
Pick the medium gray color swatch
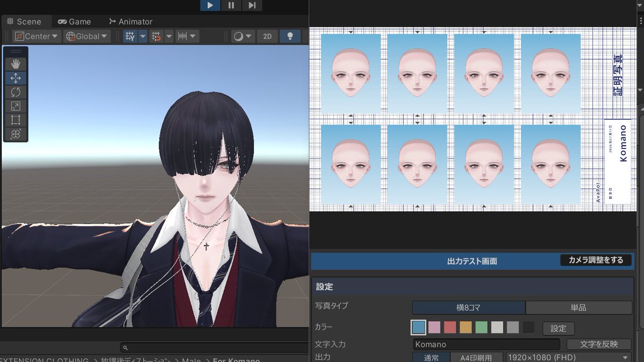pyautogui.click(x=513, y=327)
